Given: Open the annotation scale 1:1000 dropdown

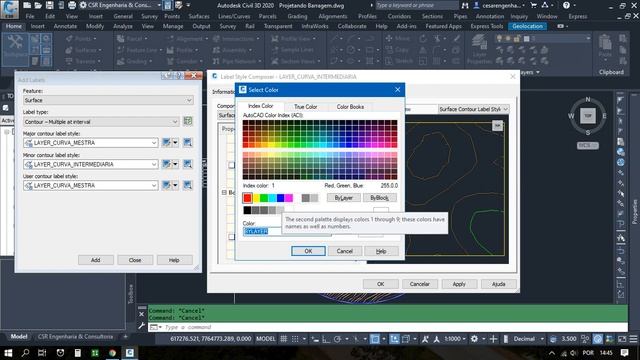Looking at the screenshot, I should [x=455, y=339].
